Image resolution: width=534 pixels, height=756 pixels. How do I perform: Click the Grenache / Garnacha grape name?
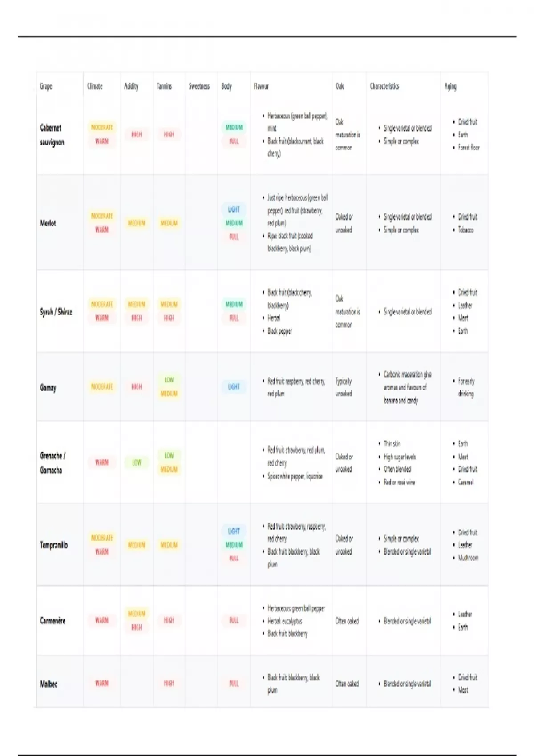coord(53,462)
